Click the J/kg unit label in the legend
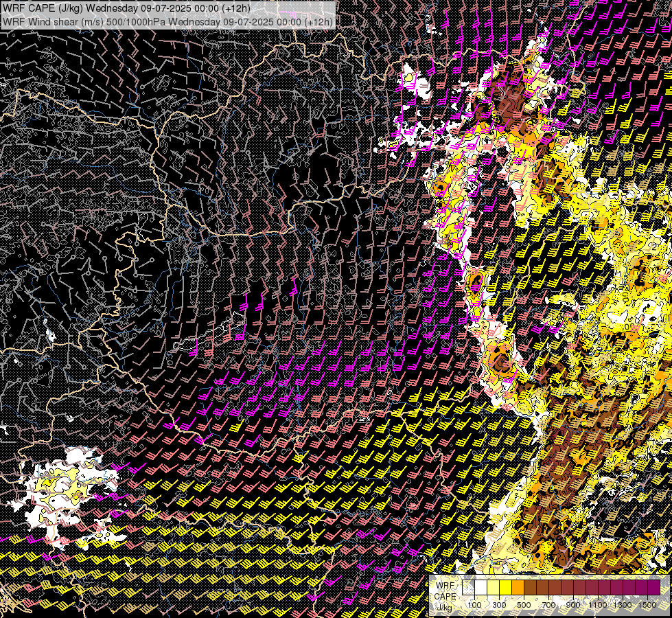The height and width of the screenshot is (618, 672). pos(444,608)
